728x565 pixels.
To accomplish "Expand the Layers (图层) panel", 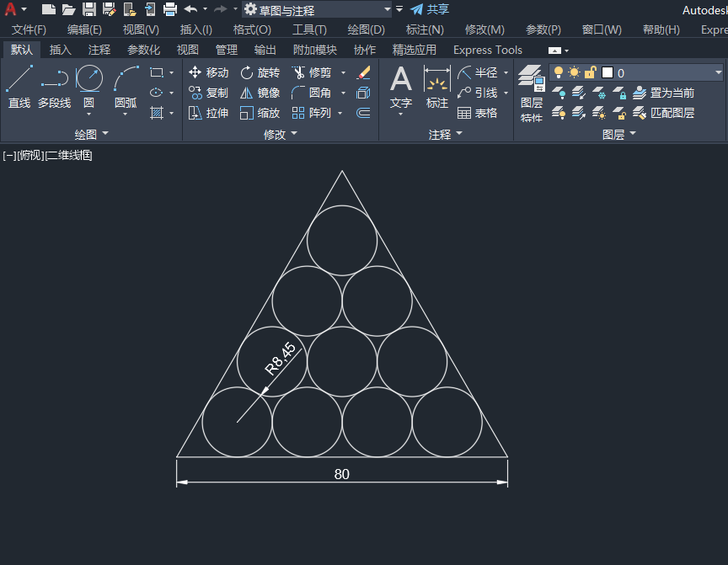I will click(619, 134).
